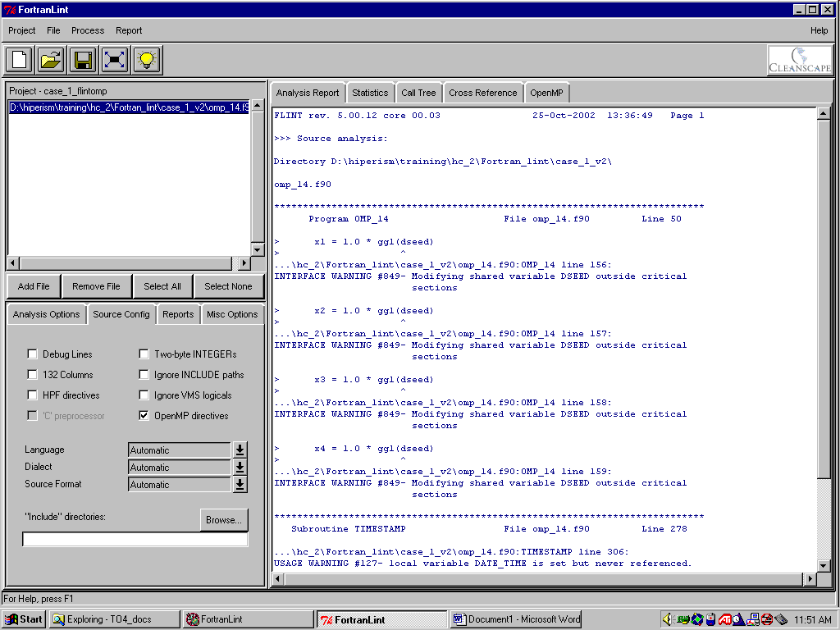Click the file list scroll down arrow
The width and height of the screenshot is (840, 630).
pyautogui.click(x=258, y=249)
